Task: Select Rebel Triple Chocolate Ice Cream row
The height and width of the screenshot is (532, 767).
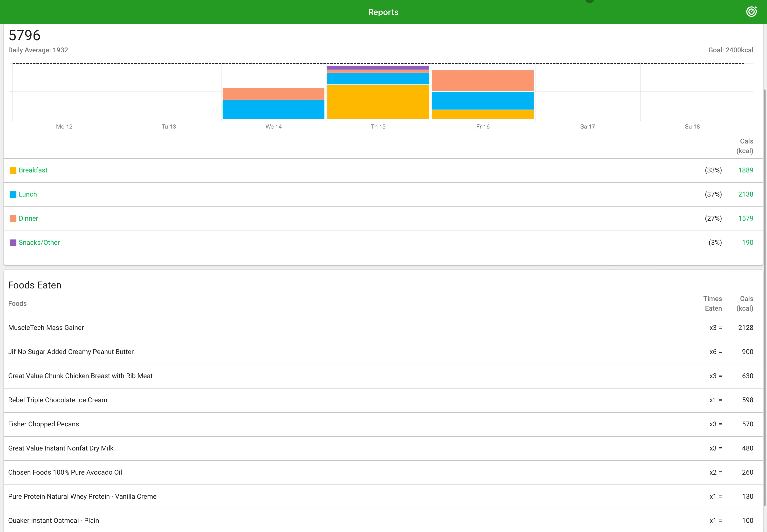Action: [383, 400]
